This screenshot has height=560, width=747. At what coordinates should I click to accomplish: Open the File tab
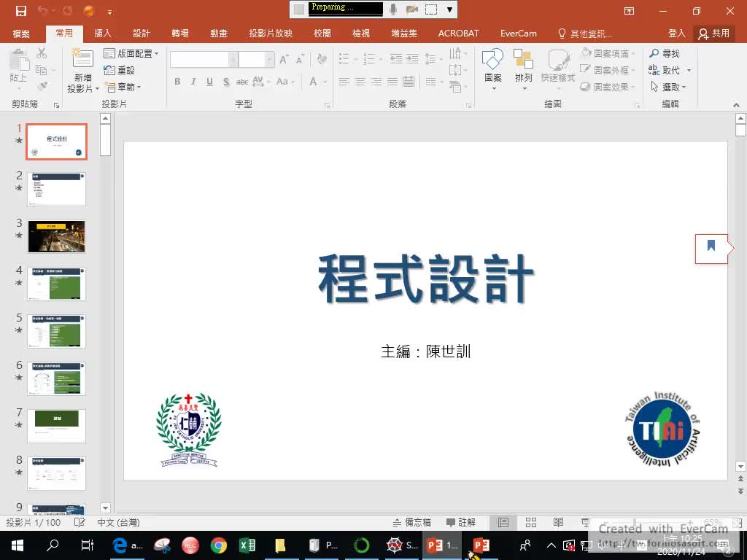click(21, 34)
